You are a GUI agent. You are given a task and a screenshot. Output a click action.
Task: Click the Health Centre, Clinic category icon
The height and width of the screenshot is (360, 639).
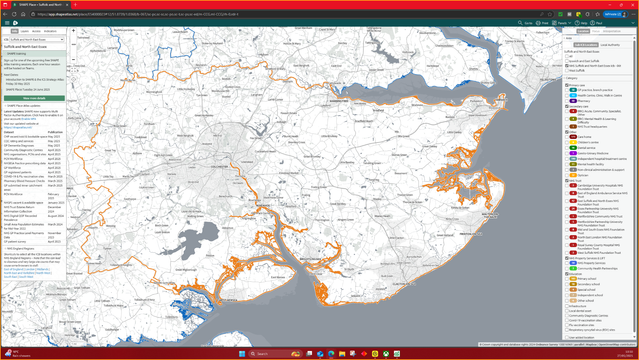click(x=573, y=95)
